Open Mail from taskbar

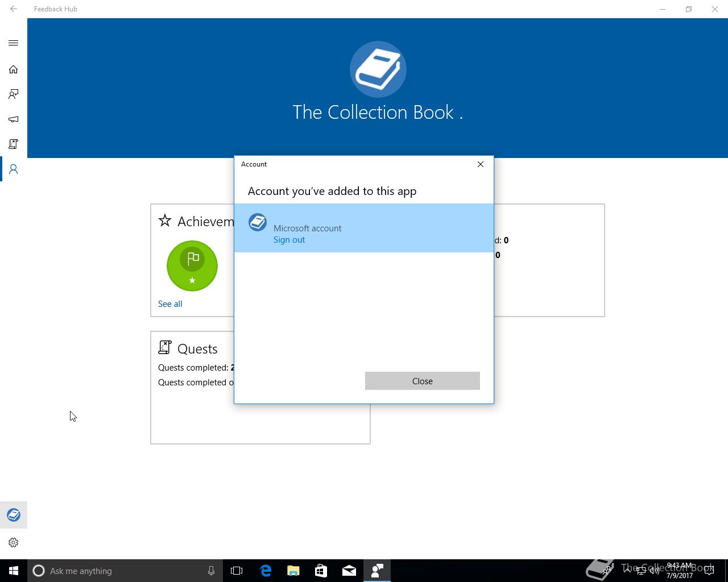coord(349,571)
